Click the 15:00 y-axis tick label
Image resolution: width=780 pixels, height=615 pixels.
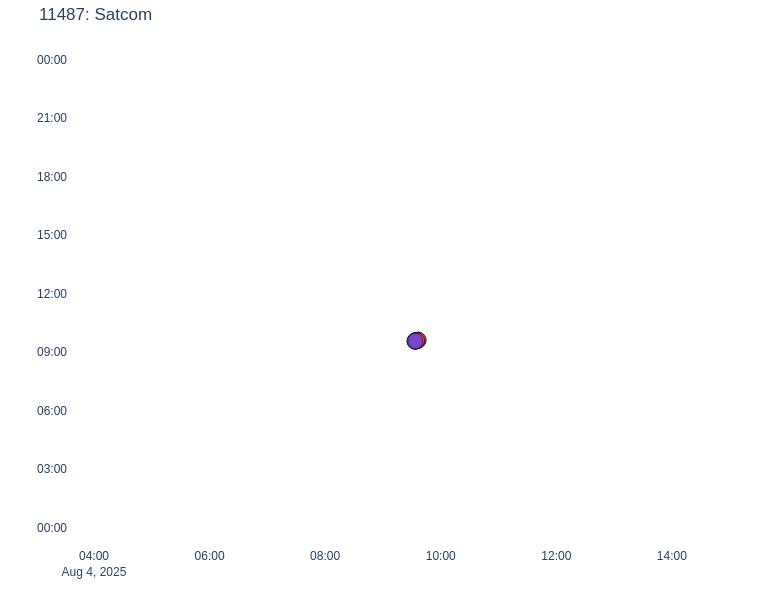(x=52, y=235)
